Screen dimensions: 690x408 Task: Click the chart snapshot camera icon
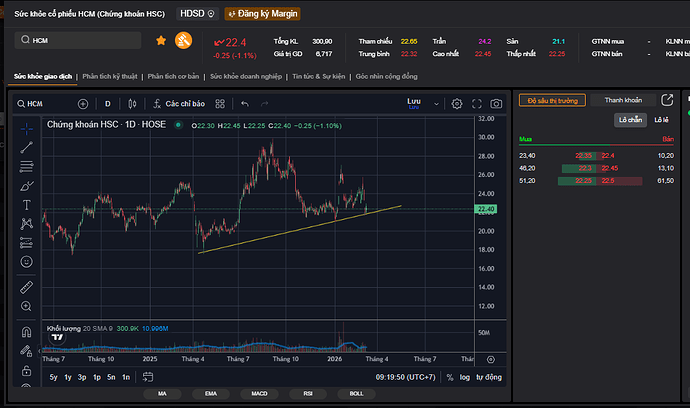(x=494, y=104)
